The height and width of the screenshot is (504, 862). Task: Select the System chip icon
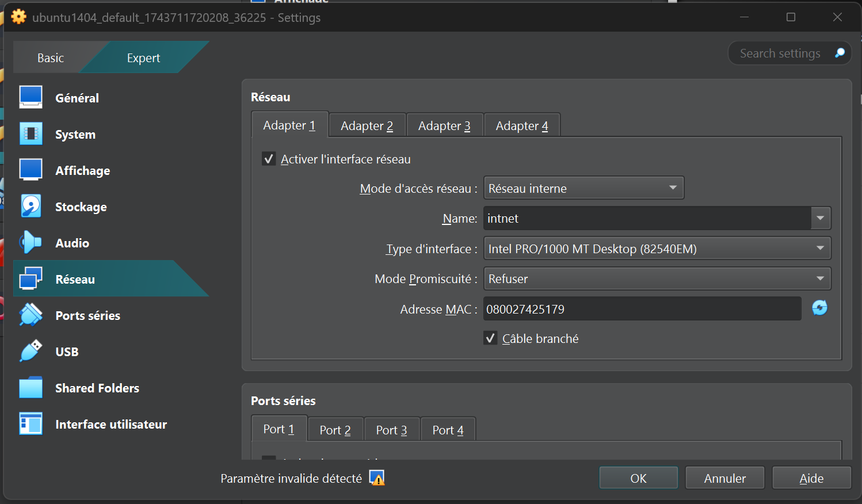point(31,134)
